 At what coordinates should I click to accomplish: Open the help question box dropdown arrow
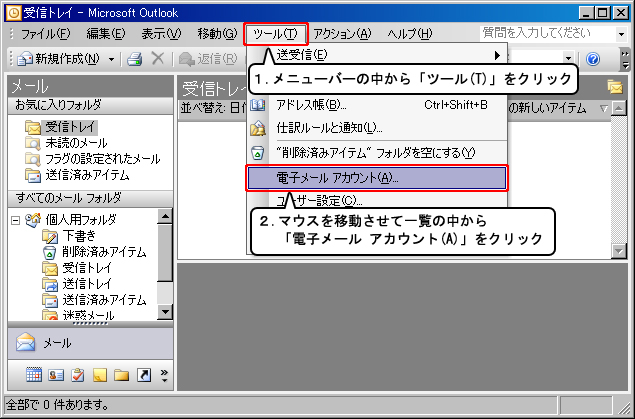(621, 34)
